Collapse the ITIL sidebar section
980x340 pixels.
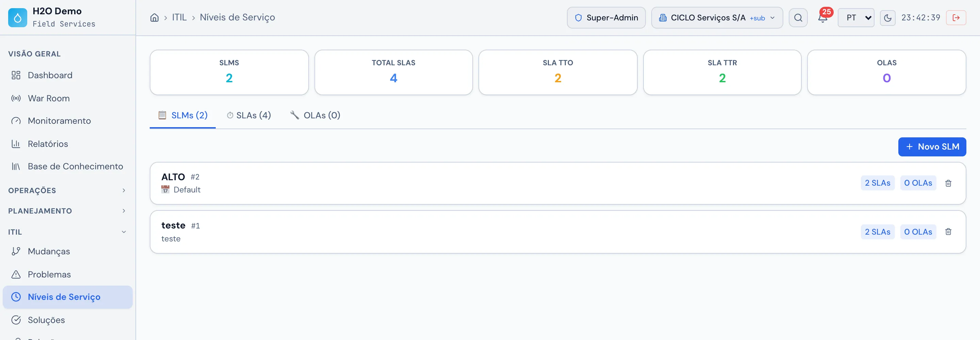[68, 232]
